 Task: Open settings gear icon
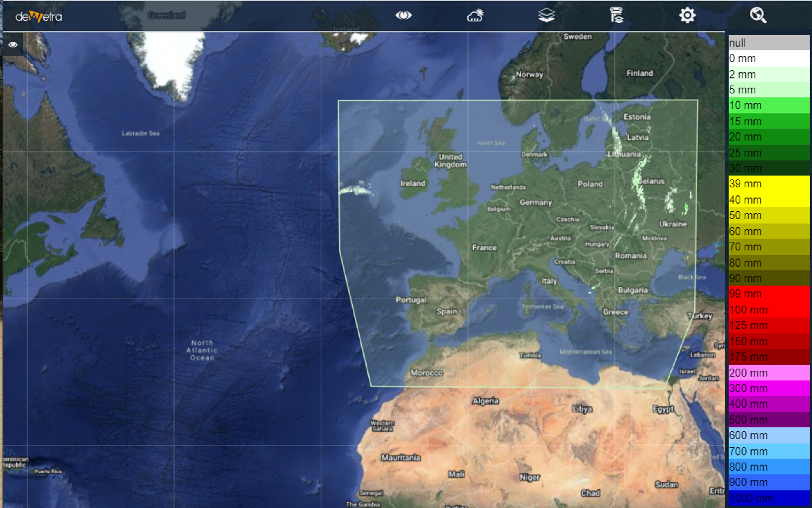click(x=687, y=16)
